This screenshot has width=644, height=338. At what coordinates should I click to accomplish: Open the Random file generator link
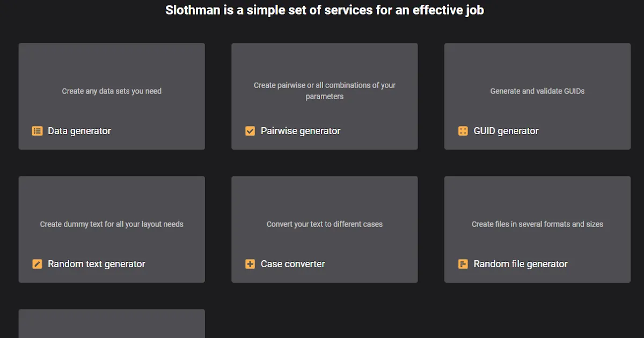(x=521, y=264)
